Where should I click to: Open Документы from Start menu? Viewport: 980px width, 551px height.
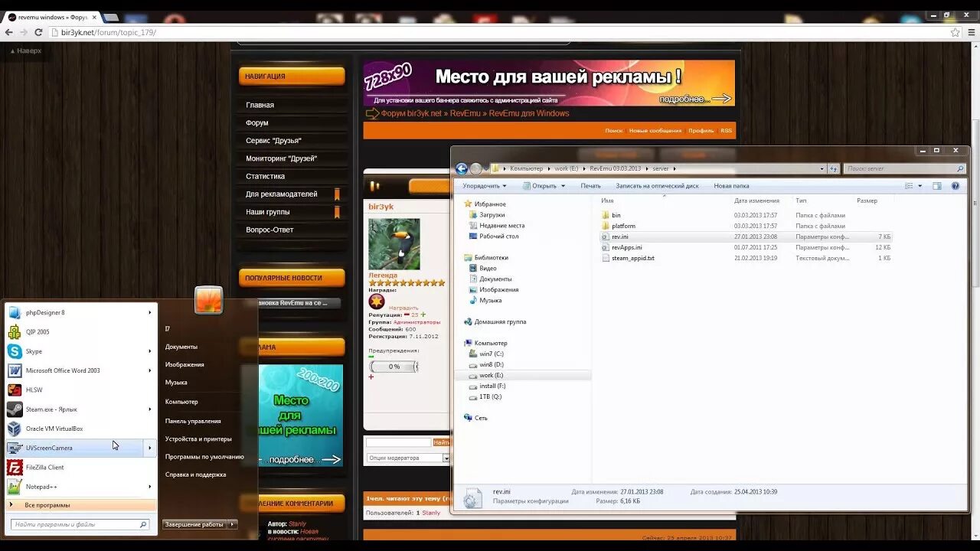click(181, 347)
